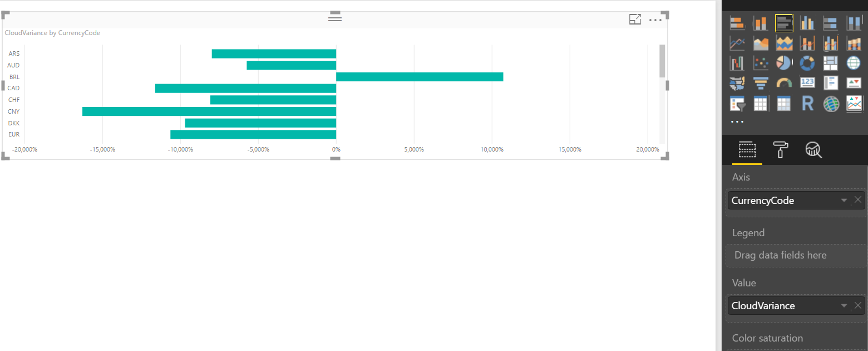Select the highlighted Clustered bar chart visual
The image size is (868, 351).
(x=784, y=23)
